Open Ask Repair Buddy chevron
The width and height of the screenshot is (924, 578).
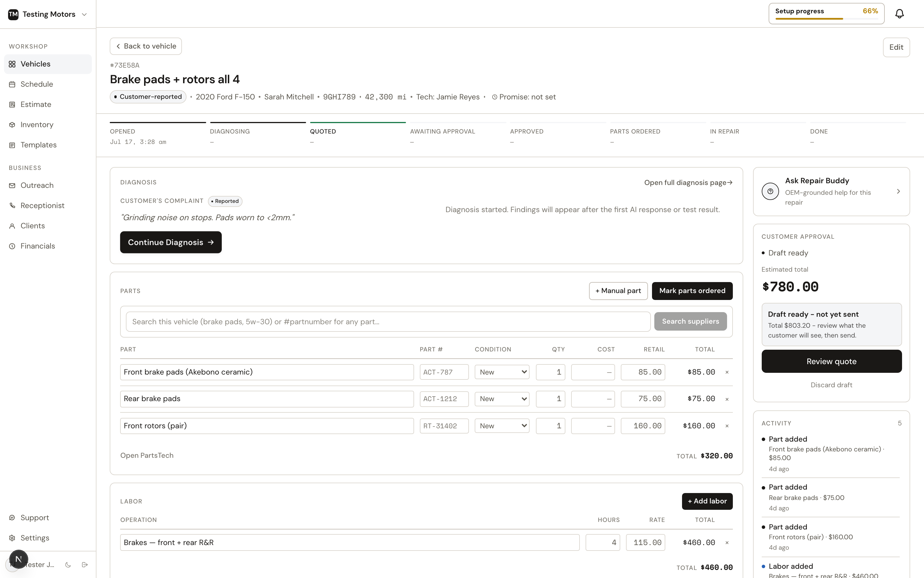pyautogui.click(x=898, y=192)
